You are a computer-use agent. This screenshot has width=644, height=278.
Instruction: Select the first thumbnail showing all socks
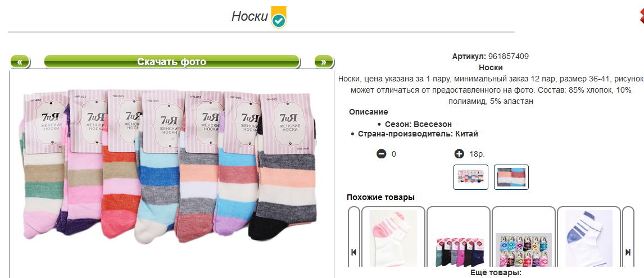click(x=471, y=177)
